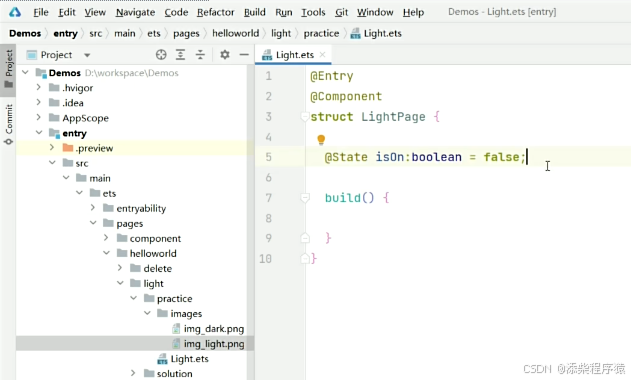Expand the .idea folder
631x380 pixels.
(39, 102)
